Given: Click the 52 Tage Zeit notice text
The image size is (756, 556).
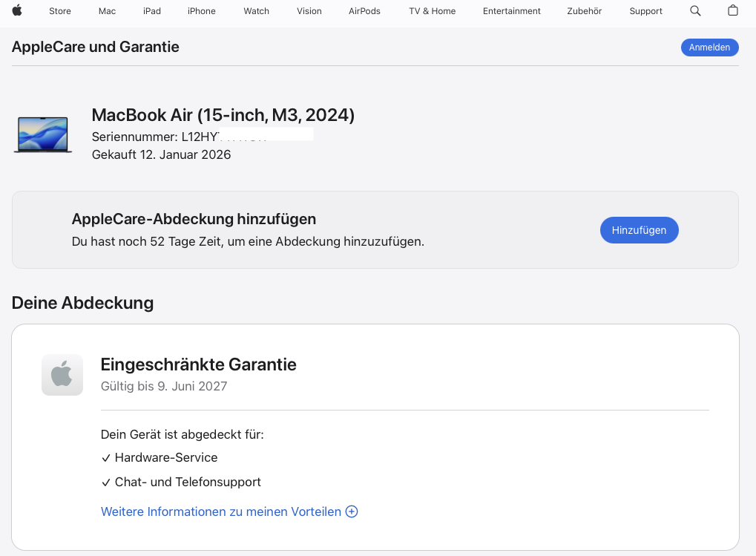Looking at the screenshot, I should [x=248, y=241].
